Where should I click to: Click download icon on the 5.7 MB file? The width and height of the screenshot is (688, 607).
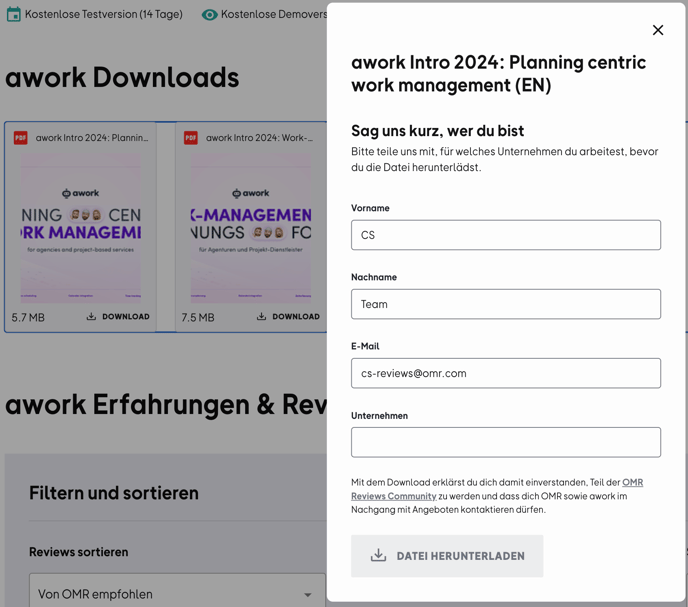[x=91, y=317]
